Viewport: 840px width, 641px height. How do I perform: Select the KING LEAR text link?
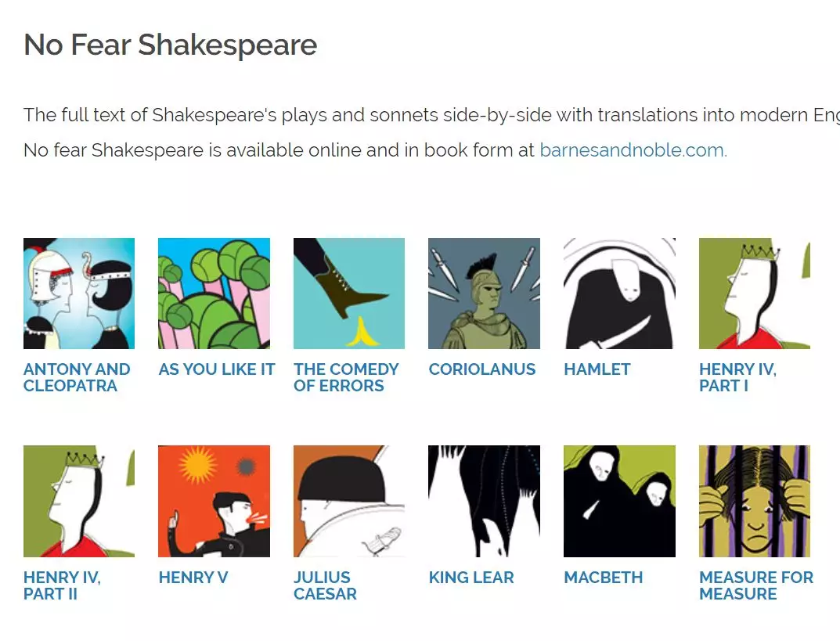tap(471, 578)
